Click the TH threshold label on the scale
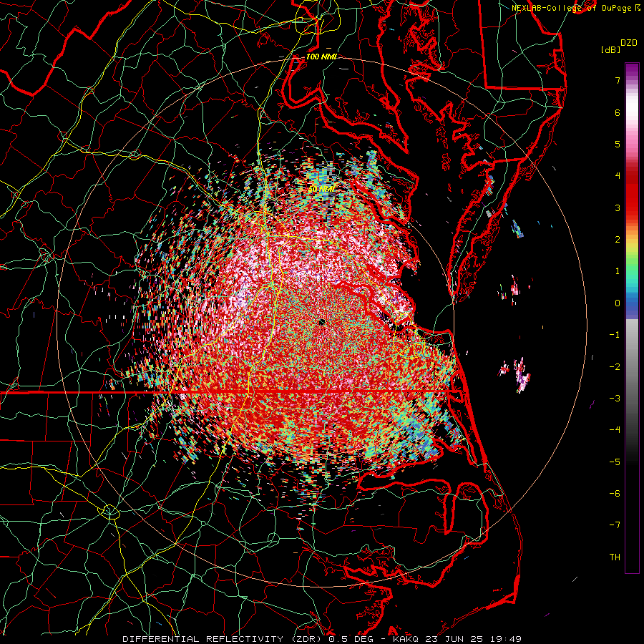 click(x=615, y=557)
